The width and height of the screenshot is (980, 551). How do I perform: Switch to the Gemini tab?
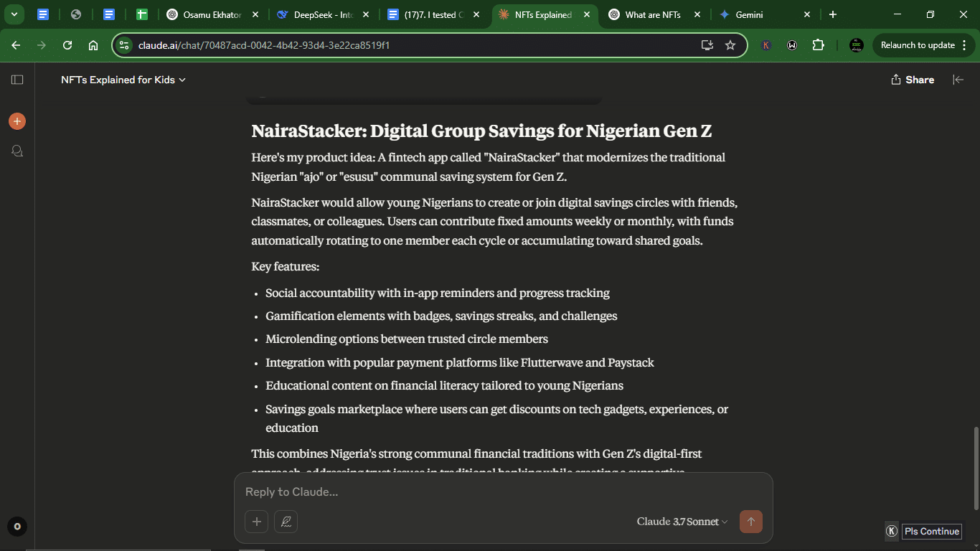765,14
